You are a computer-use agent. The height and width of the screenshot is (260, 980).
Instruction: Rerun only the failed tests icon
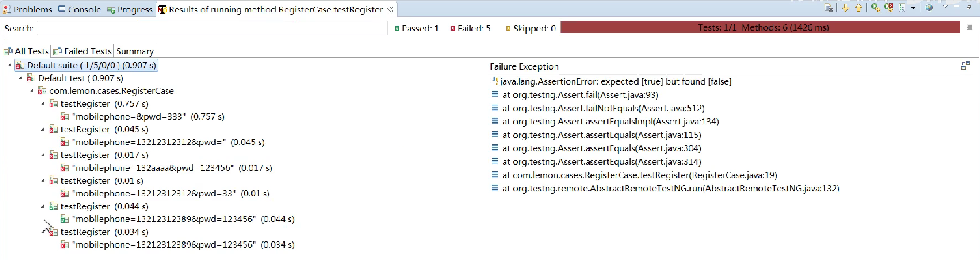[x=889, y=8]
